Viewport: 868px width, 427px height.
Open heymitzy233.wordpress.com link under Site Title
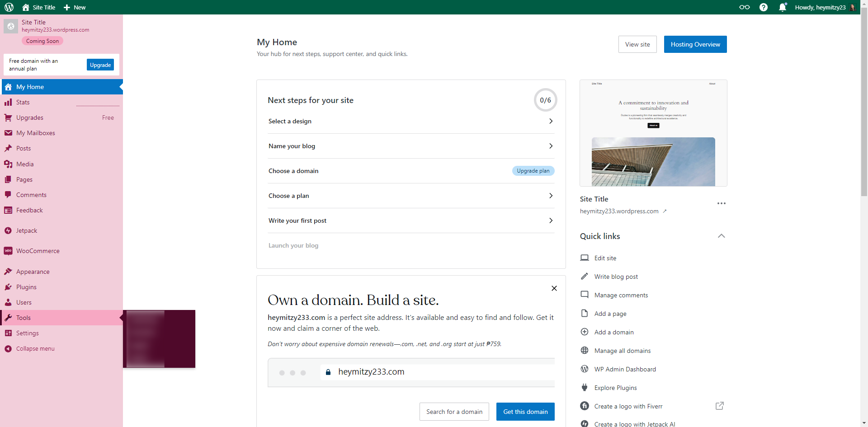click(623, 211)
